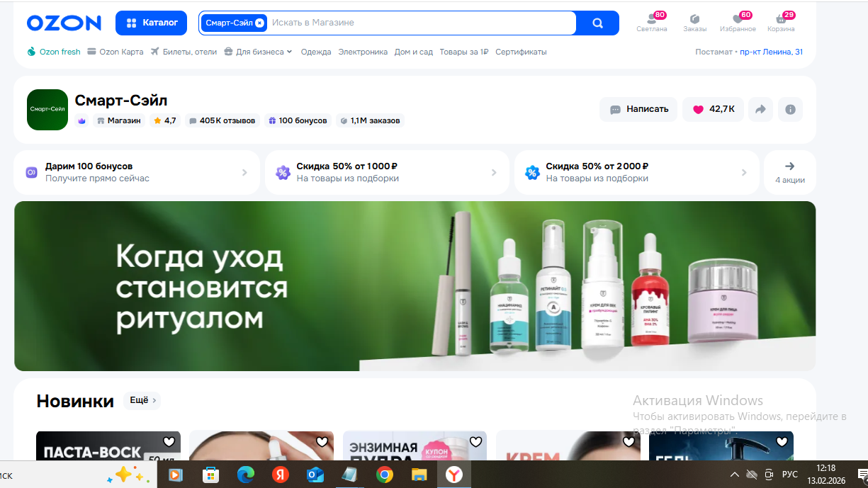Open the red Яндекс app in taskbar
Image resolution: width=868 pixels, height=488 pixels.
pyautogui.click(x=281, y=475)
